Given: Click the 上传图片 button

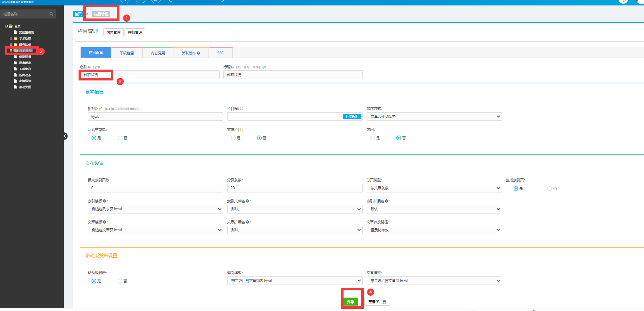Looking at the screenshot, I should pyautogui.click(x=352, y=117).
